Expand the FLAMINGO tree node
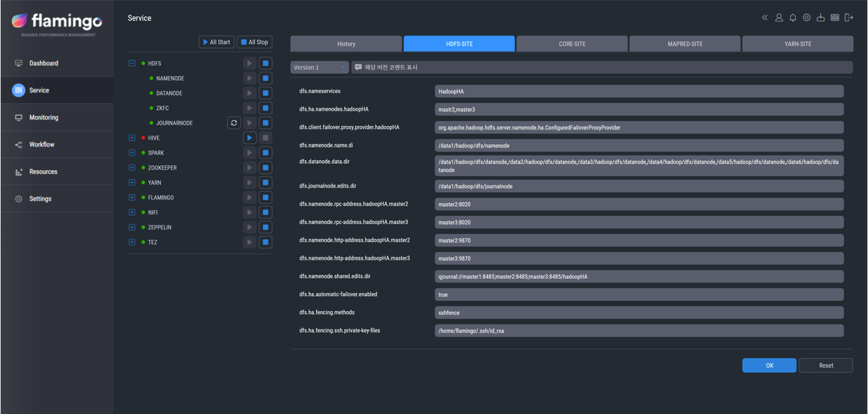Image resolution: width=868 pixels, height=414 pixels. pos(132,197)
